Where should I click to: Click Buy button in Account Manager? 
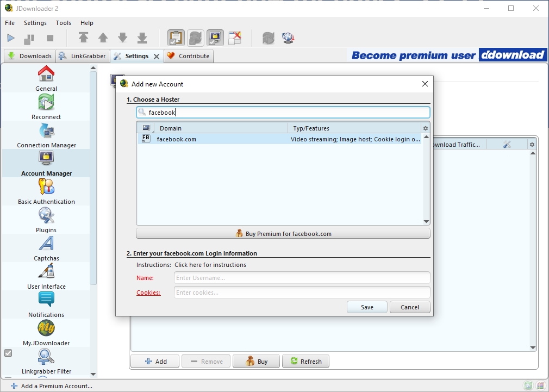(x=257, y=362)
